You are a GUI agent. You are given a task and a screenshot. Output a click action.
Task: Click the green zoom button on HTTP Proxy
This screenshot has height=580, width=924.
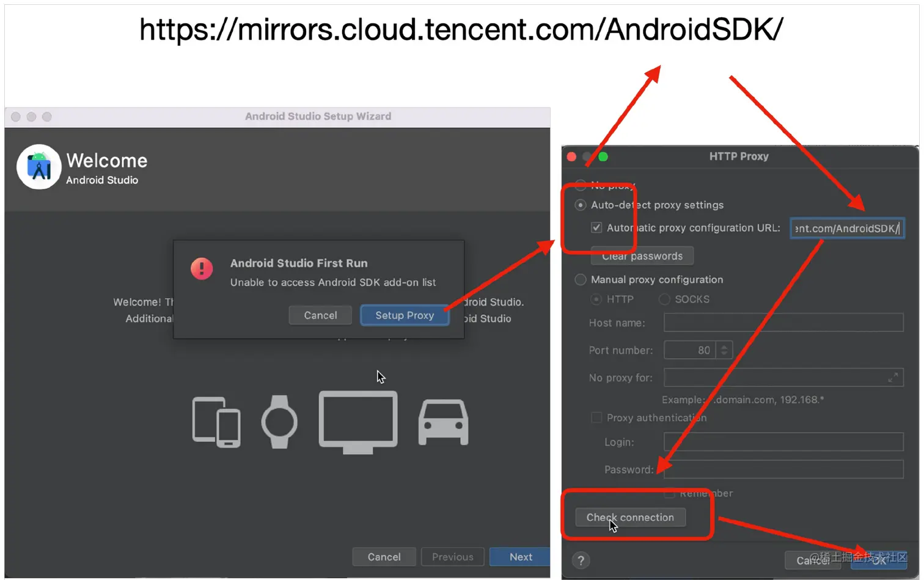click(603, 156)
